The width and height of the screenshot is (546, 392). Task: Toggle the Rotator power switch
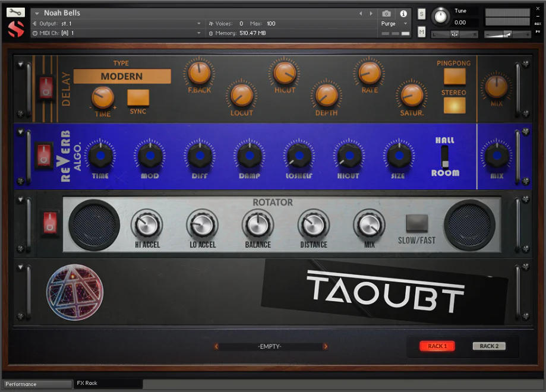pos(50,223)
